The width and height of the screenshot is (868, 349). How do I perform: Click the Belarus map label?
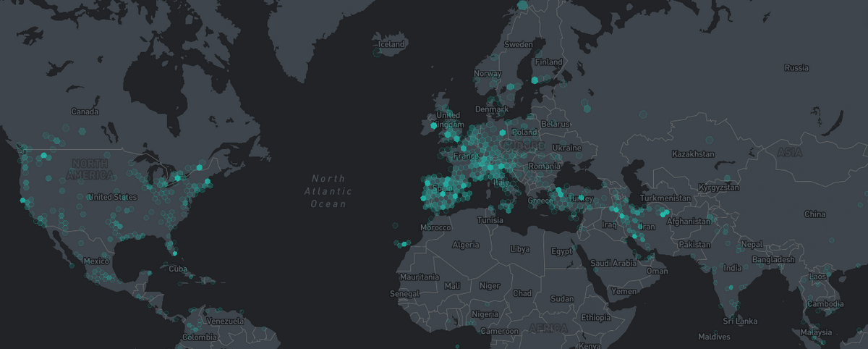pyautogui.click(x=556, y=124)
